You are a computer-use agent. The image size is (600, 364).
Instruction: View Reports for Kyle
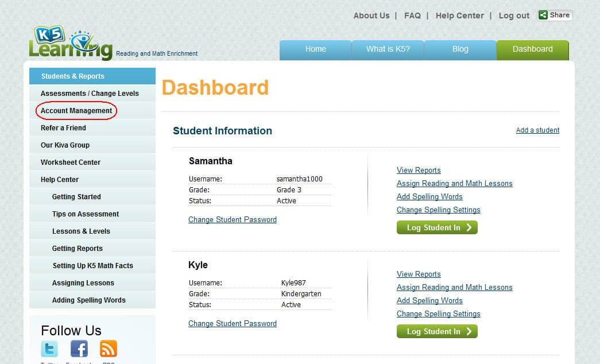point(419,274)
